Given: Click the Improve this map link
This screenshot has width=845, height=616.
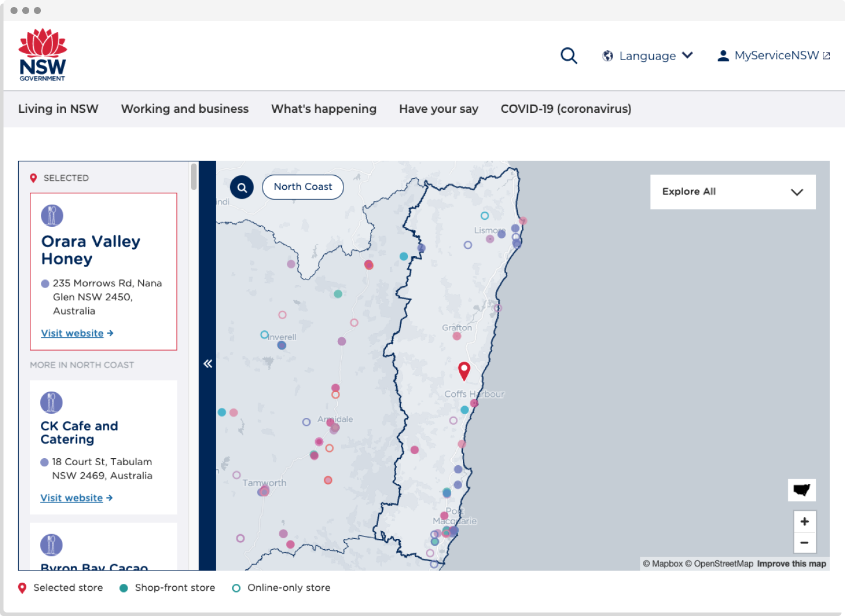Looking at the screenshot, I should coord(791,563).
